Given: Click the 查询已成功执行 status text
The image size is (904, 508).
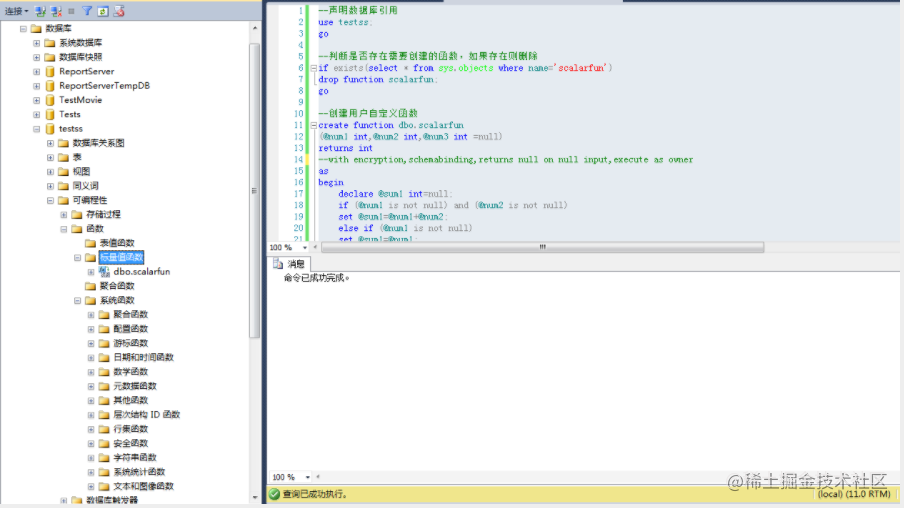Looking at the screenshot, I should 315,494.
